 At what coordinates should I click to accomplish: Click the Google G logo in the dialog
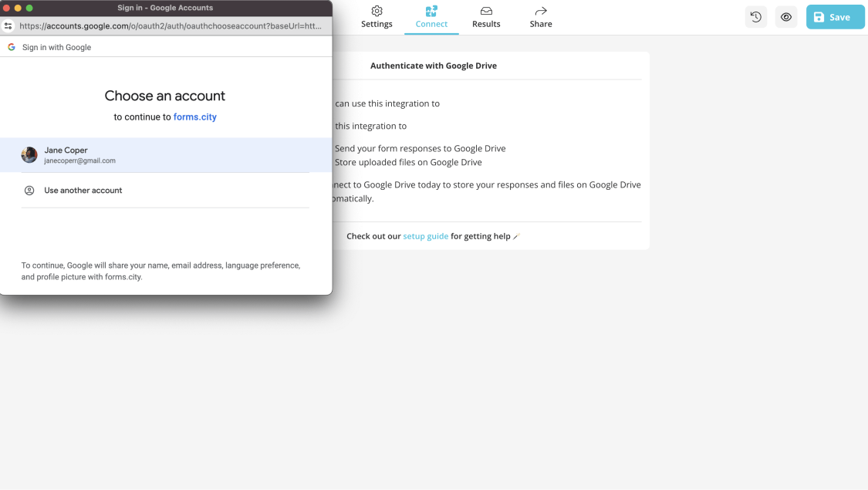pos(11,47)
